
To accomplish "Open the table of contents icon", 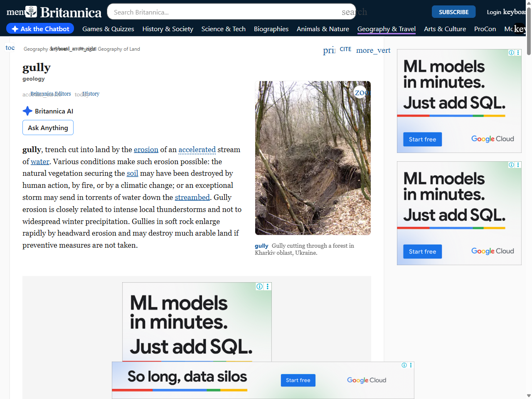I will pyautogui.click(x=10, y=48).
